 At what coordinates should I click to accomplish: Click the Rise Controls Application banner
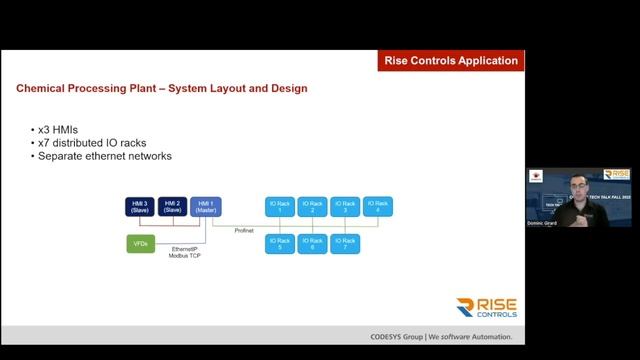(x=451, y=60)
